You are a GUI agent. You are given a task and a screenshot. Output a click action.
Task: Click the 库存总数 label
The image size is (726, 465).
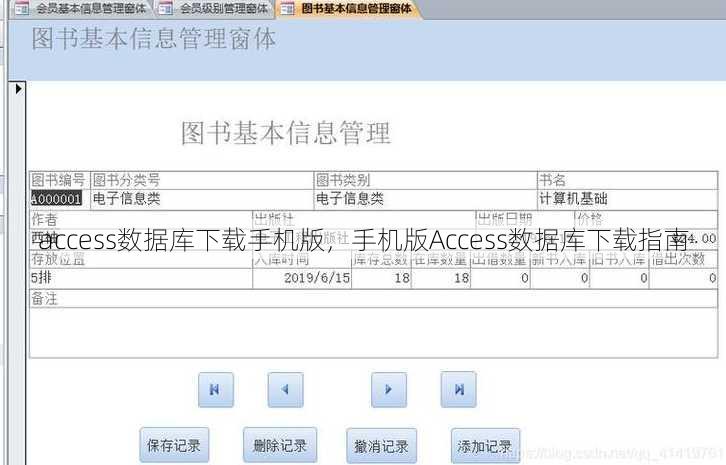[x=381, y=258]
